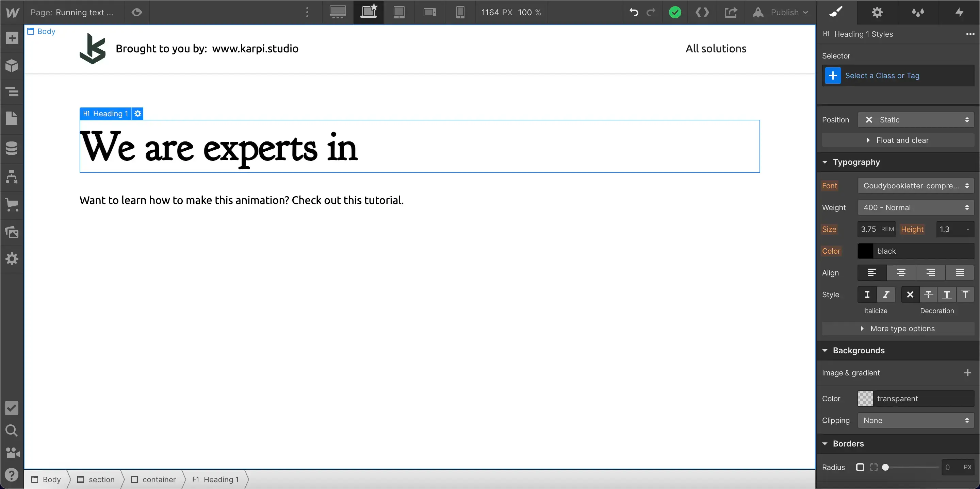Open the page overflow menu
The width and height of the screenshot is (980, 489).
click(x=307, y=12)
